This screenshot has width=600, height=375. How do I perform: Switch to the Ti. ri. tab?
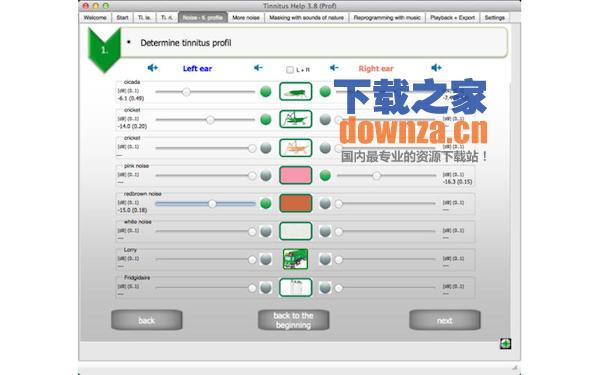coord(167,18)
